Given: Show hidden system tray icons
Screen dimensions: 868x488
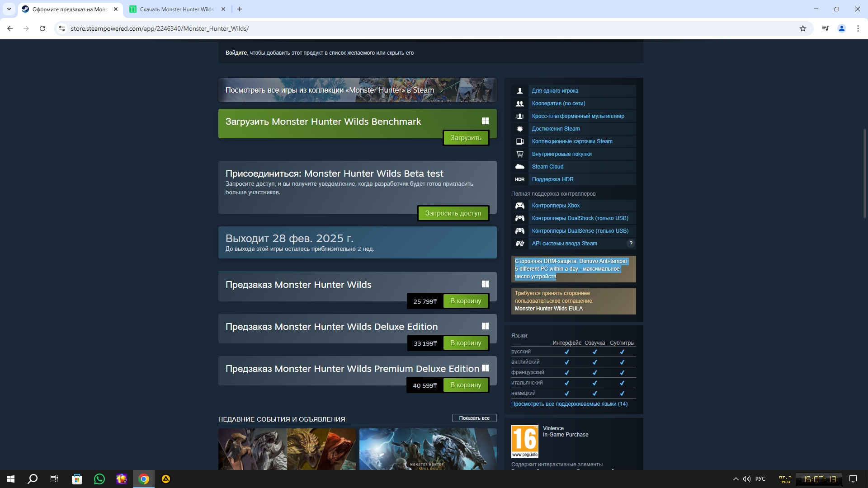Looking at the screenshot, I should pyautogui.click(x=736, y=479).
